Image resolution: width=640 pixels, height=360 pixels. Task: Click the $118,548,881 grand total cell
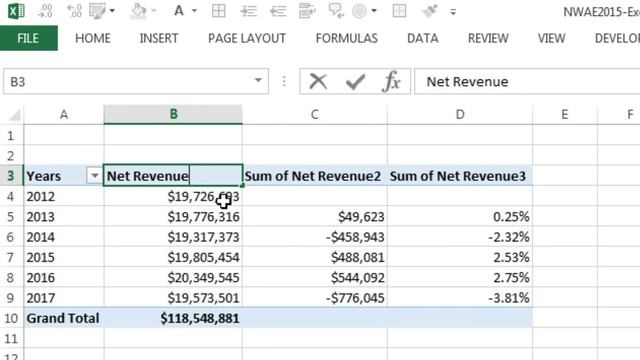(173, 318)
